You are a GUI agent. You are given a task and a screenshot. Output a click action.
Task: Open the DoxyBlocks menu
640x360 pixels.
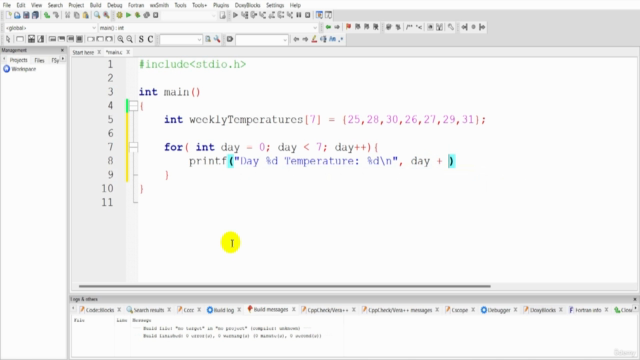(x=247, y=5)
